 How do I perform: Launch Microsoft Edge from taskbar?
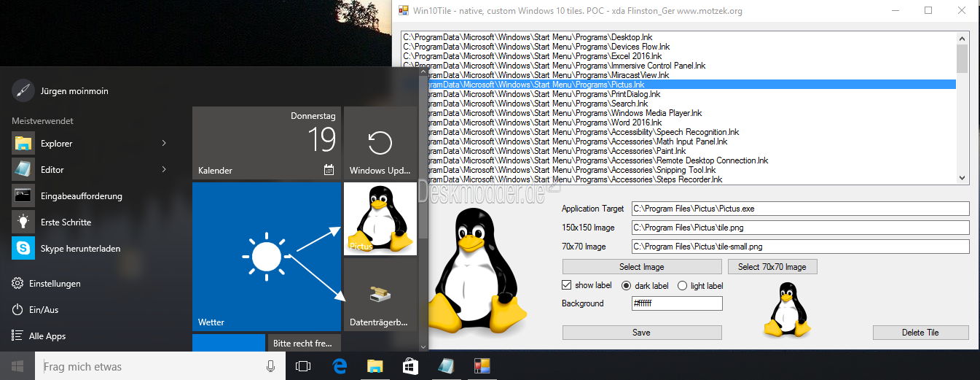339,366
